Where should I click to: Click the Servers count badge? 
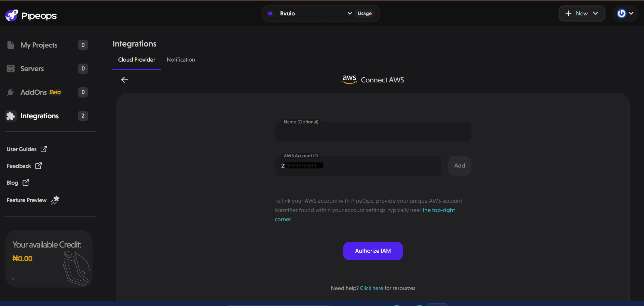coord(83,68)
